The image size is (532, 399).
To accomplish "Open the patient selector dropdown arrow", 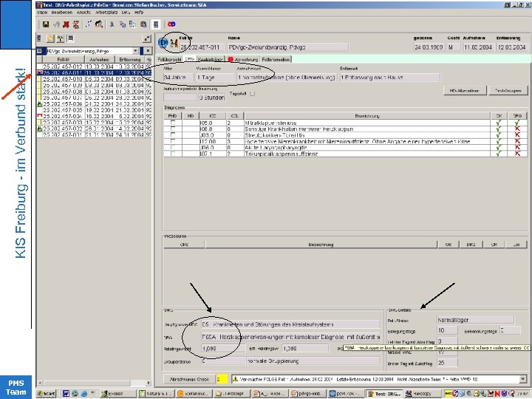I will (135, 51).
